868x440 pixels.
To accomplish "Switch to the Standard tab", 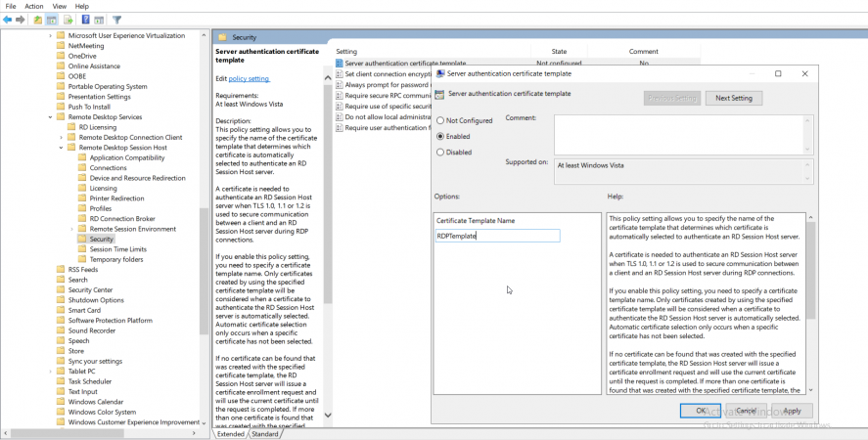I will click(265, 434).
